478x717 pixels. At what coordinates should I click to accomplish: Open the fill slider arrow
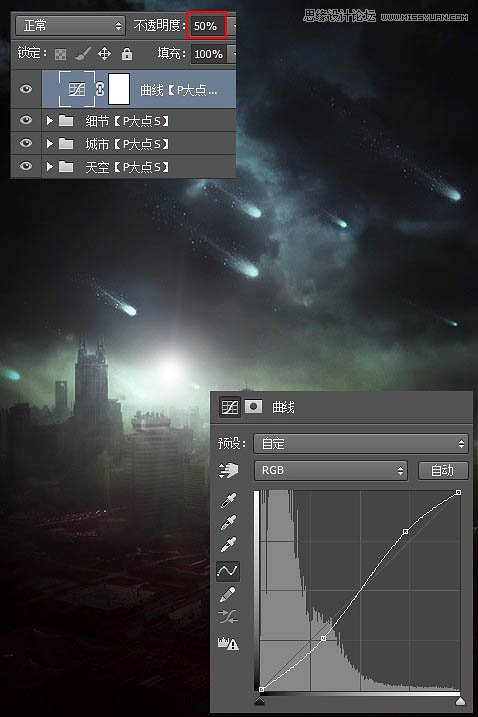coord(232,54)
